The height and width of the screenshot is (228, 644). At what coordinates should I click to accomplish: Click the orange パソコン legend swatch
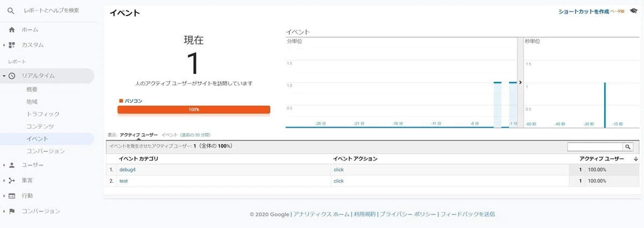(121, 100)
